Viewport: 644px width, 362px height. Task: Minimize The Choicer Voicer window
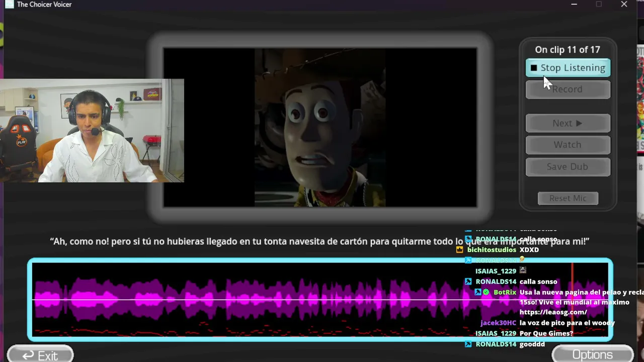(x=574, y=5)
